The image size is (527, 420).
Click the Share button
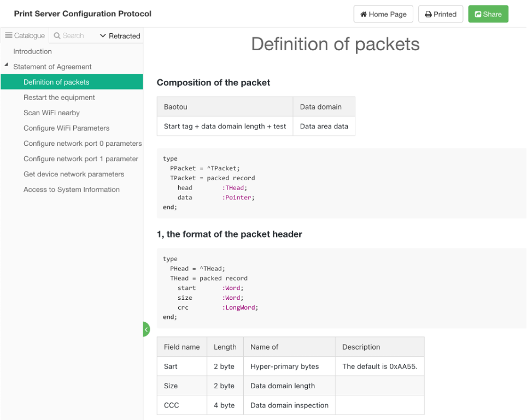[488, 14]
